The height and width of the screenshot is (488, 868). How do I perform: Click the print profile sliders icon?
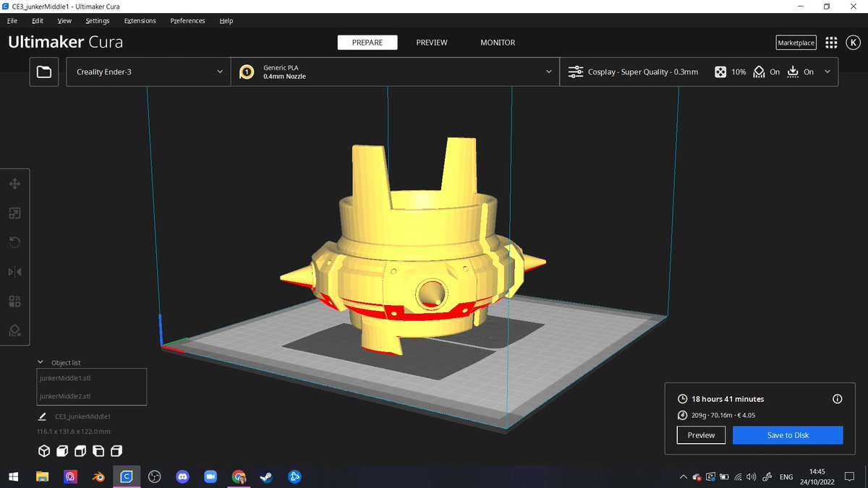576,72
